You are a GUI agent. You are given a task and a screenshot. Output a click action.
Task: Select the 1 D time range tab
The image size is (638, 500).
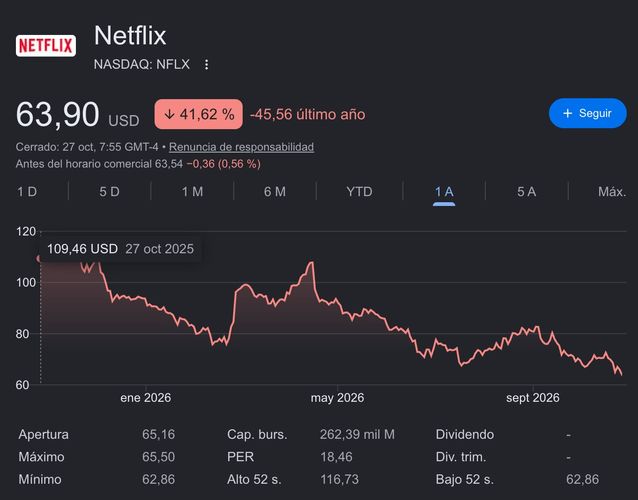pos(27,192)
